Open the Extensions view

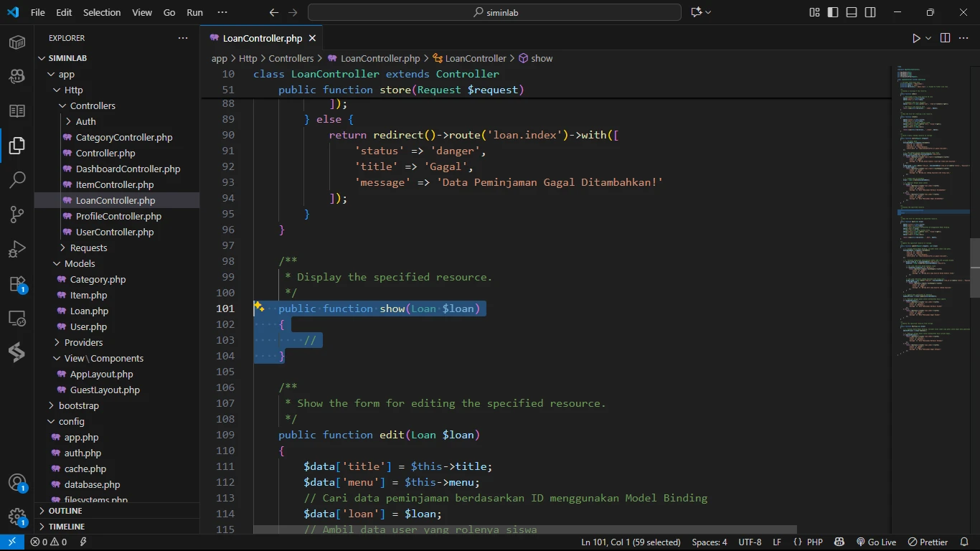coord(17,283)
